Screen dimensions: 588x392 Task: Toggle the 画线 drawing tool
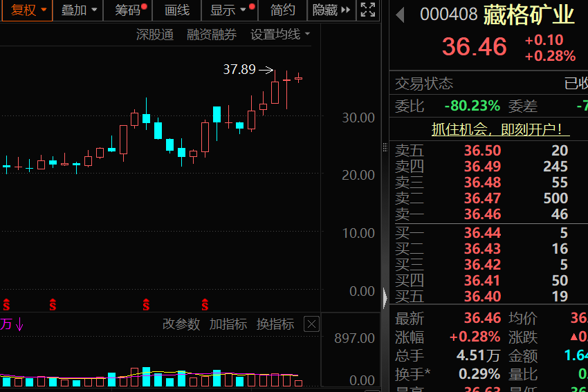point(177,10)
